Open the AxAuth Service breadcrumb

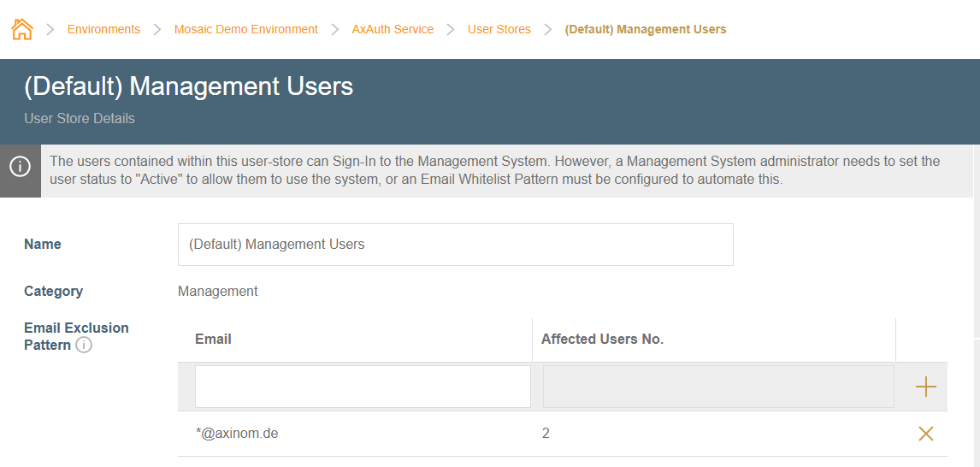point(393,29)
